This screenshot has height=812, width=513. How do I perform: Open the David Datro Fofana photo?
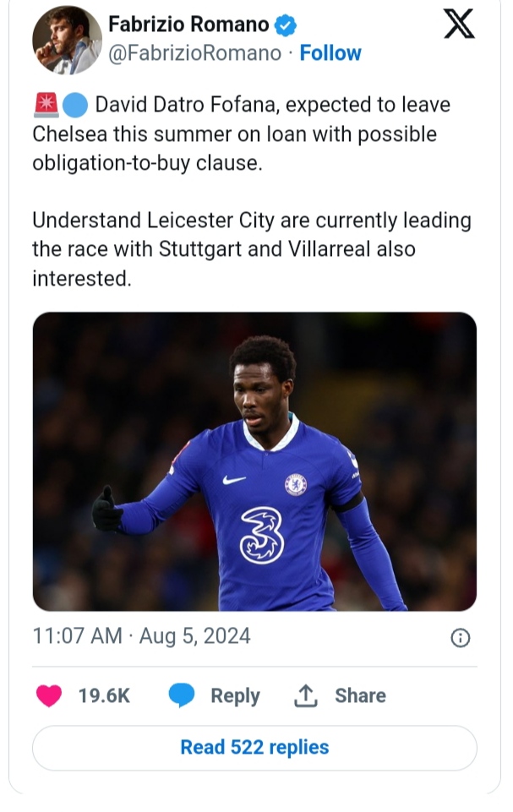[x=254, y=461]
